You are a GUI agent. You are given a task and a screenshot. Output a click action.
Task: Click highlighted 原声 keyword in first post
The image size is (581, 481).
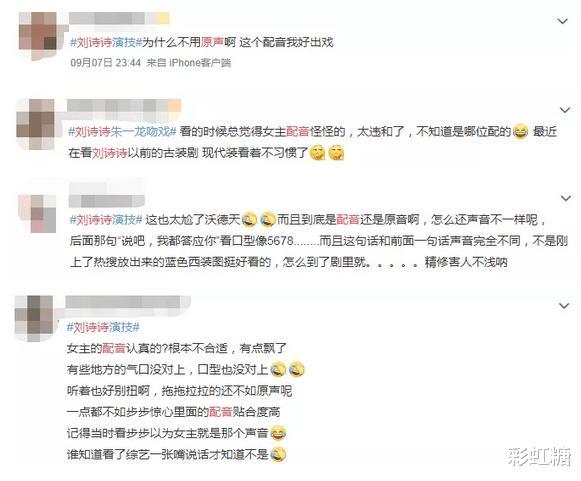pyautogui.click(x=212, y=42)
